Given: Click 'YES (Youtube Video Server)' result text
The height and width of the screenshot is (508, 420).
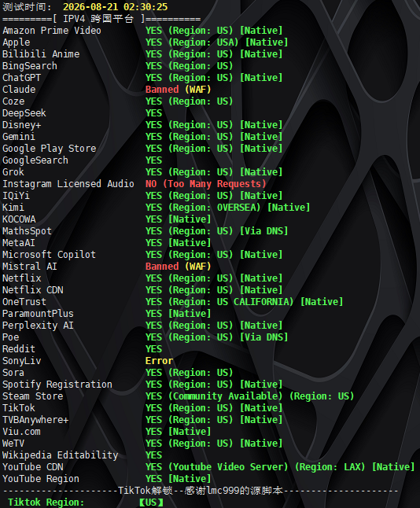Looking at the screenshot, I should click(216, 467).
